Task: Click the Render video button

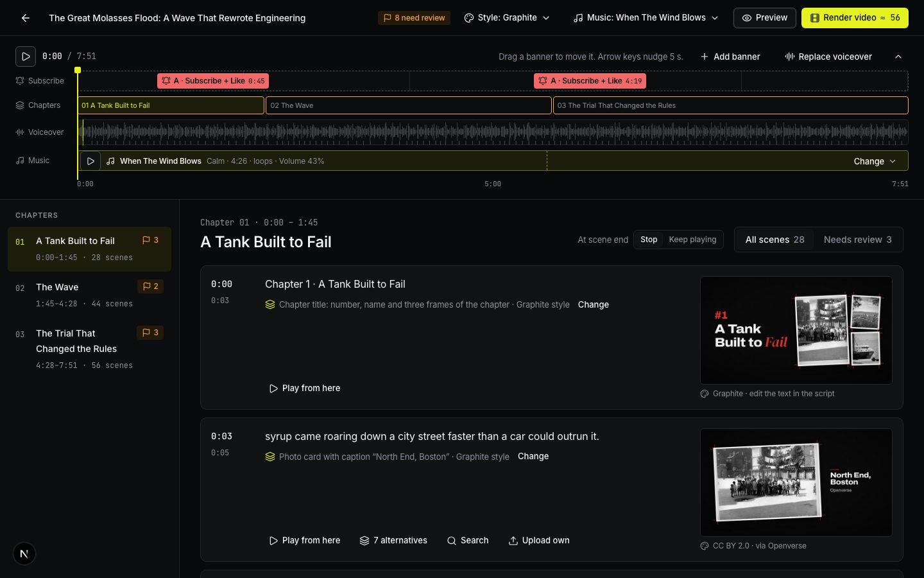Action: point(855,18)
